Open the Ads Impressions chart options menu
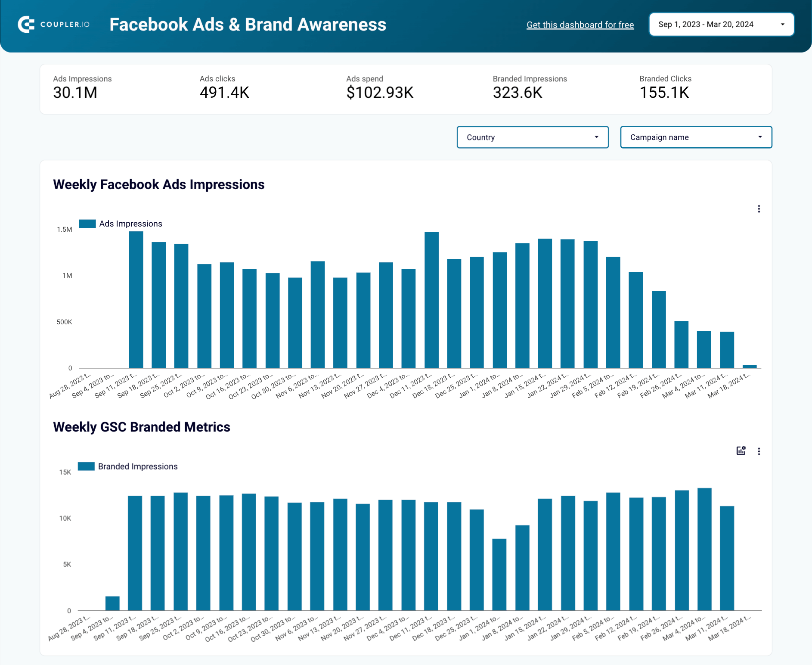This screenshot has width=812, height=665. pyautogui.click(x=759, y=209)
